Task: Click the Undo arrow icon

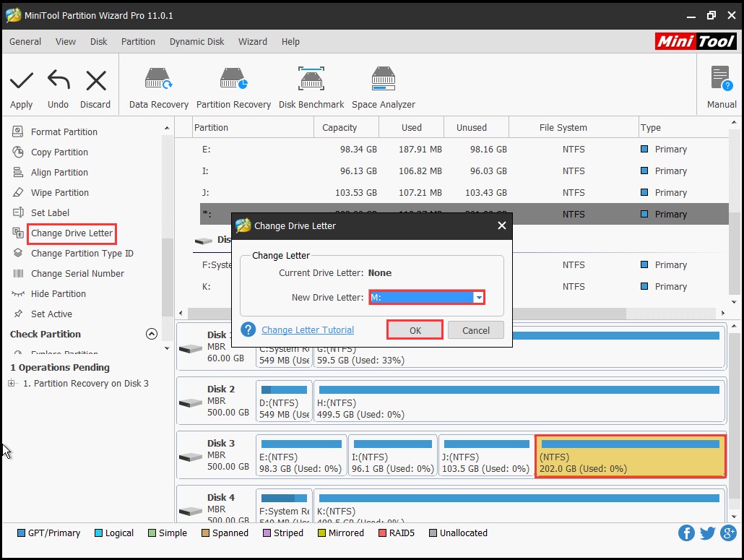Action: coord(59,79)
